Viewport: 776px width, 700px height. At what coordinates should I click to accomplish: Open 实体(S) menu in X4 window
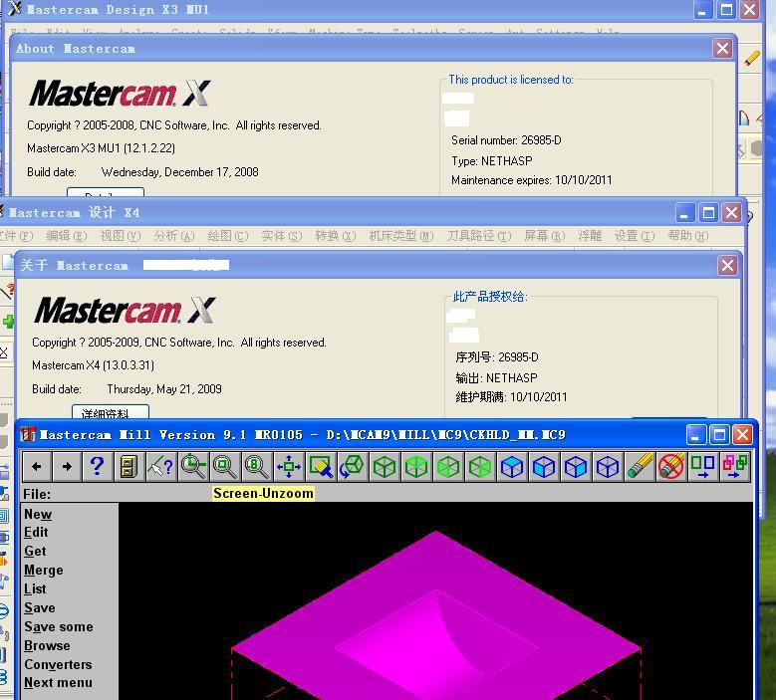282,236
